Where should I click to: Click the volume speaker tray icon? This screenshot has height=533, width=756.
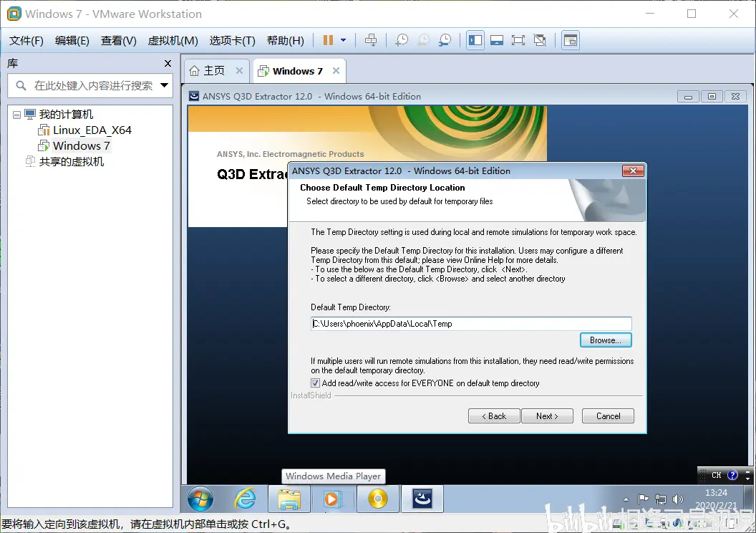(678, 499)
